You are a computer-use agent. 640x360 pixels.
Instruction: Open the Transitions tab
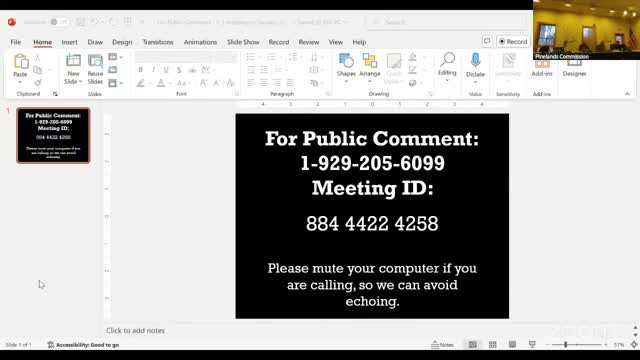click(x=158, y=42)
